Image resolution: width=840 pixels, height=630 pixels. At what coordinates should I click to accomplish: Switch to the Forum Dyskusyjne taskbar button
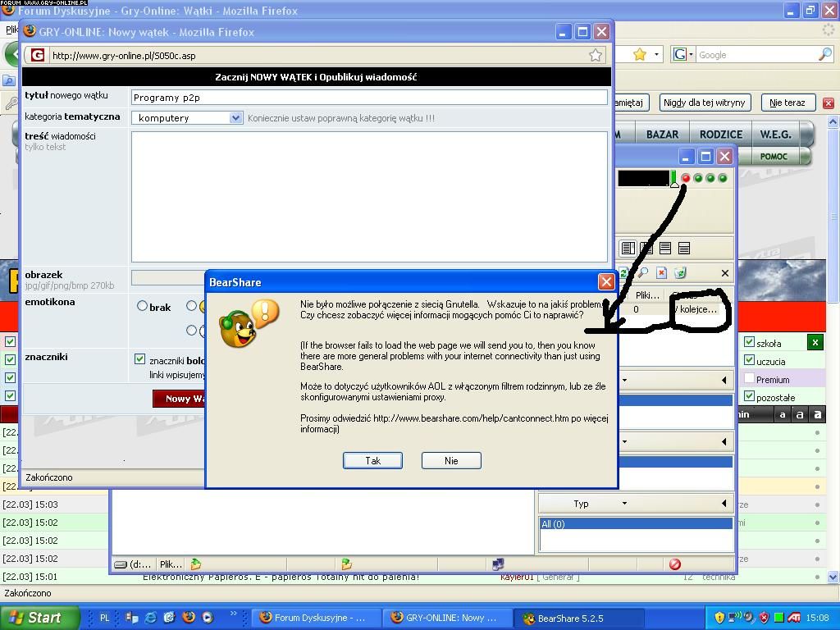[x=317, y=618]
